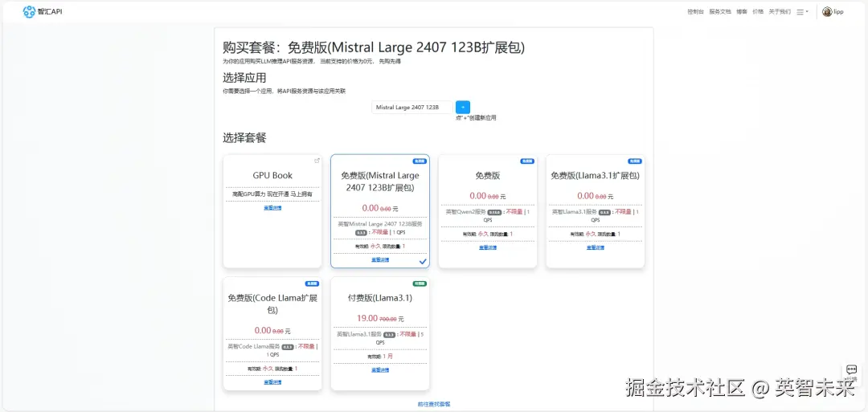The image size is (868, 412).
Task: View details link on Code Llama扩展包 card
Action: pos(272,382)
